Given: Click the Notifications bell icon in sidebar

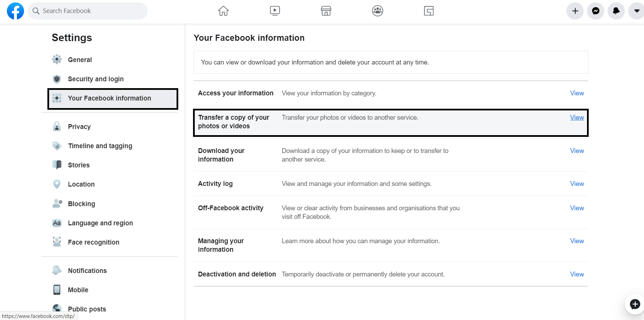Looking at the screenshot, I should (x=57, y=270).
